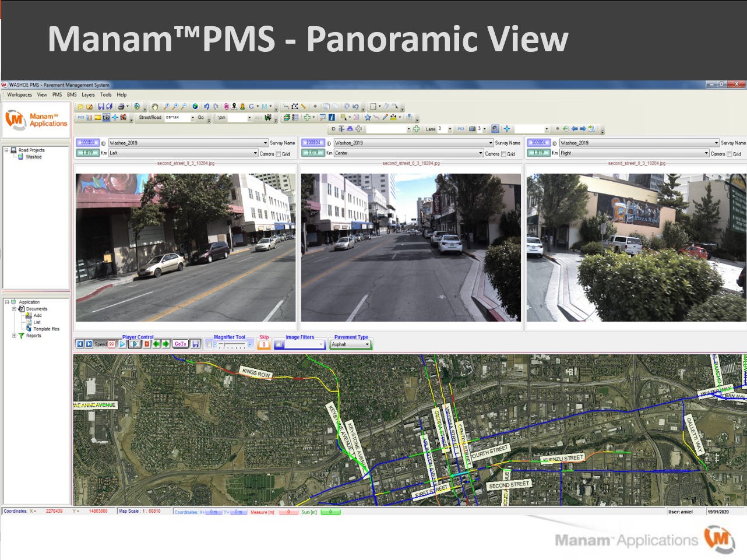Click the Google Street View pegman icon

point(242,107)
